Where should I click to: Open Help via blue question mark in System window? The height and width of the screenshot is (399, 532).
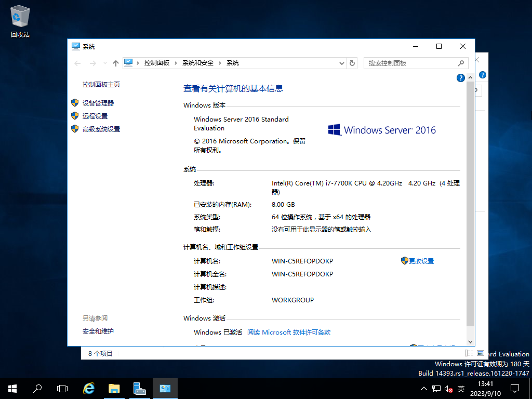460,78
